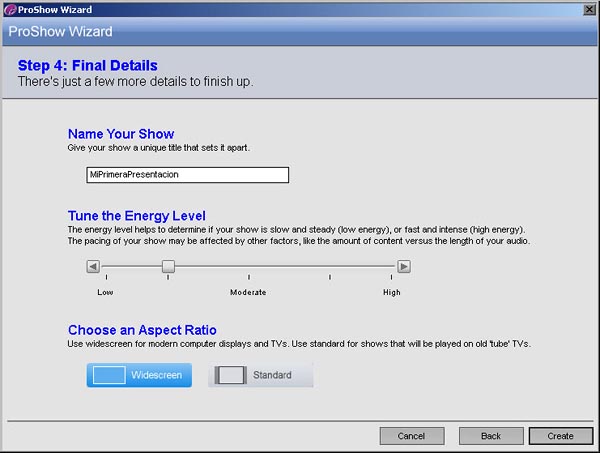Click Create to build the show
Image resolution: width=600 pixels, height=453 pixels.
[x=561, y=436]
